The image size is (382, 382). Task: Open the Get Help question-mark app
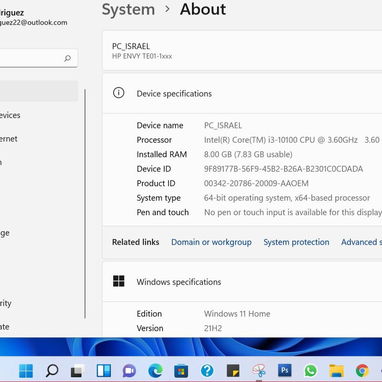(207, 371)
